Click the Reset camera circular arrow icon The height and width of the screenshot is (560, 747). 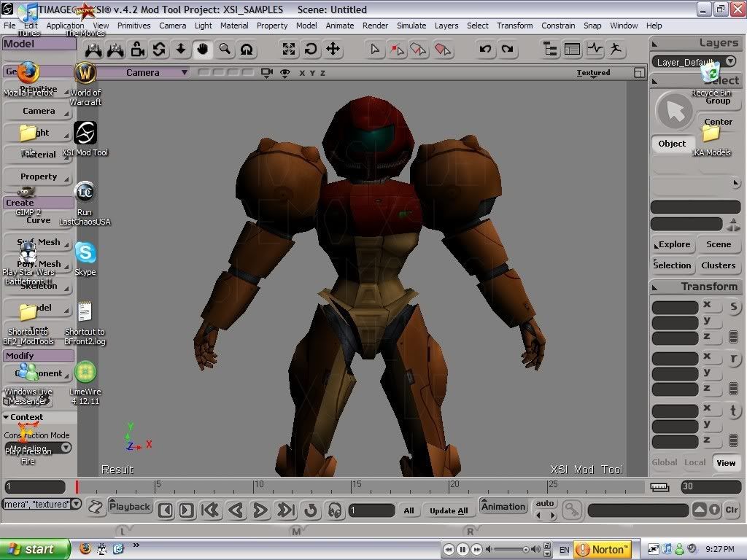pyautogui.click(x=311, y=49)
